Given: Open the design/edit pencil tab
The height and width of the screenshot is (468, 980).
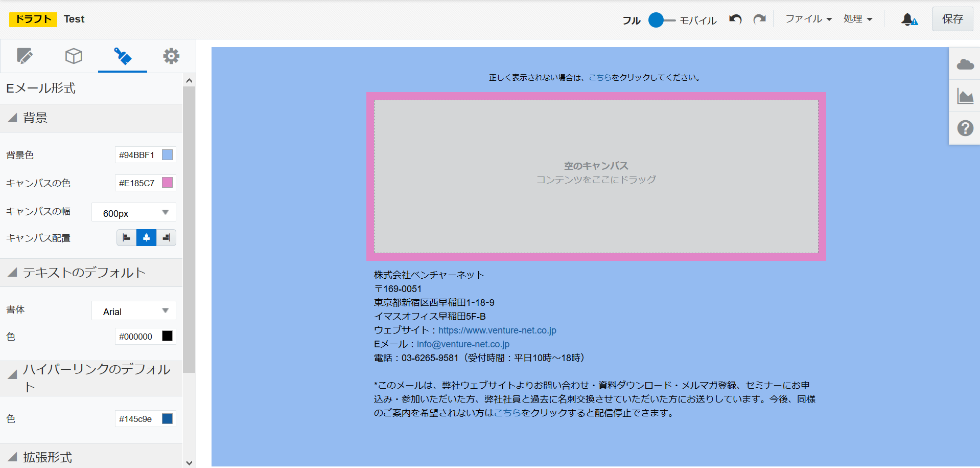Looking at the screenshot, I should [25, 56].
